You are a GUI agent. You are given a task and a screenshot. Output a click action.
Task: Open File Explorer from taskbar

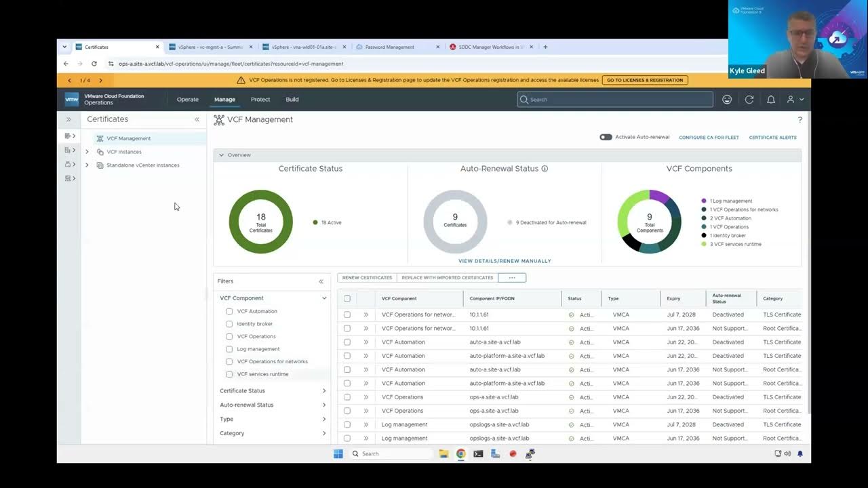[x=443, y=453]
